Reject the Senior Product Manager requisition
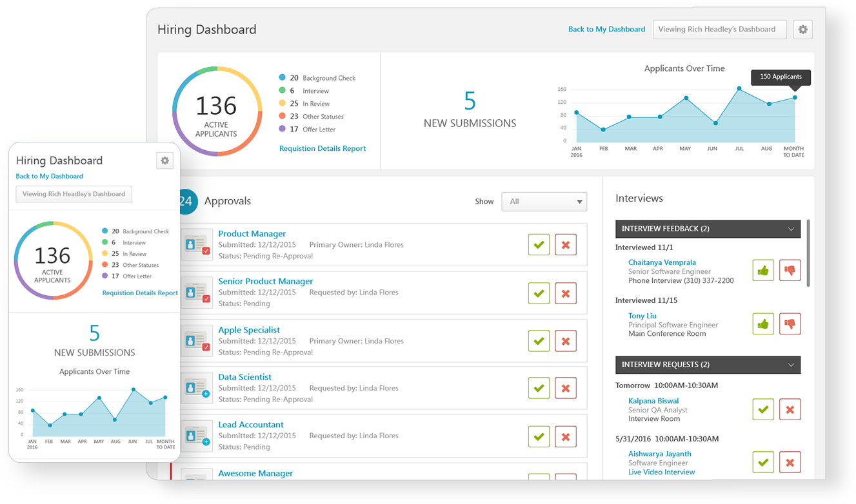The width and height of the screenshot is (856, 504). tap(566, 293)
